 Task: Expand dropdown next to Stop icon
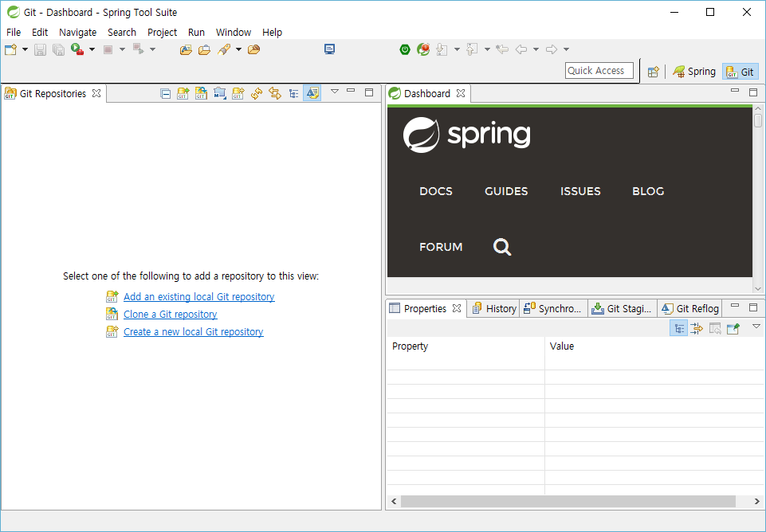122,49
